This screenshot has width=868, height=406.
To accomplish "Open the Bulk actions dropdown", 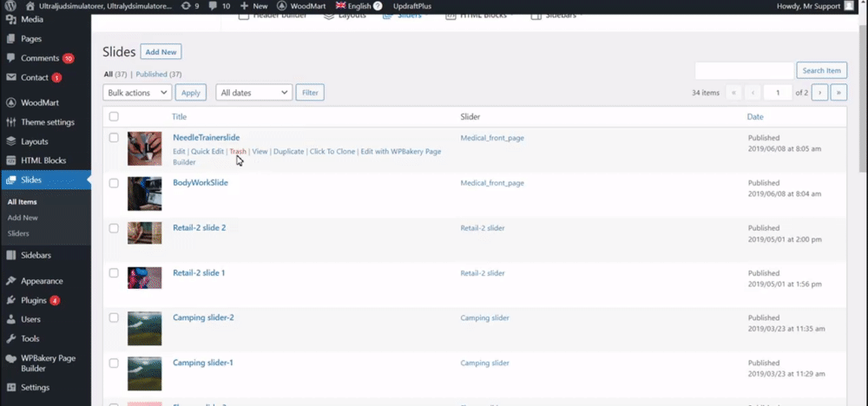I will [x=137, y=92].
